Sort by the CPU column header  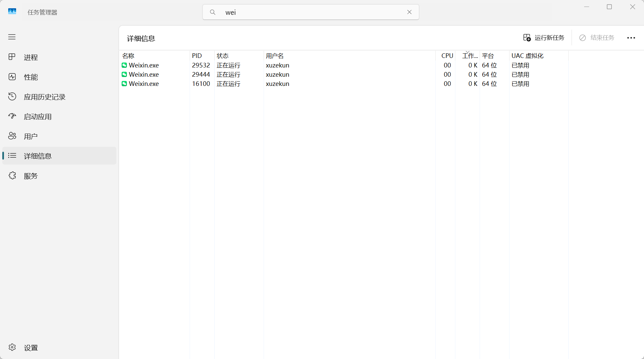click(447, 56)
